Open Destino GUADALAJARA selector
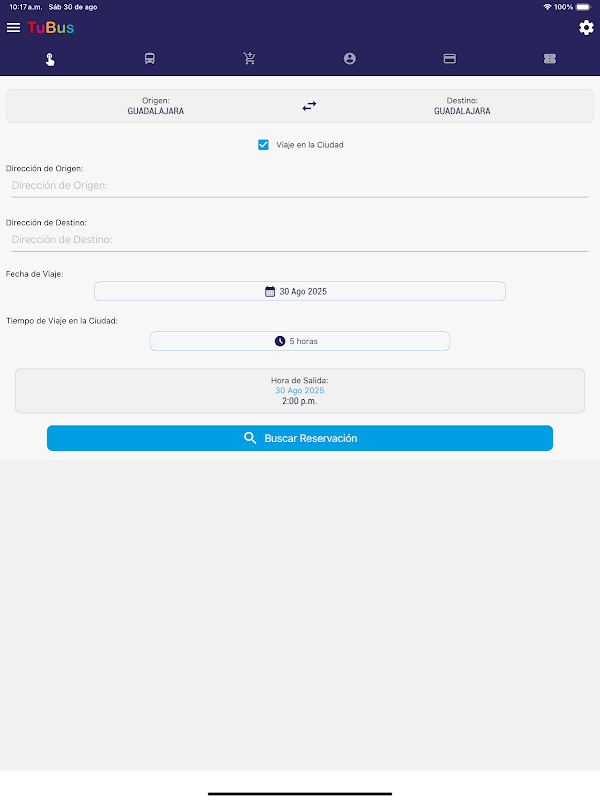Image resolution: width=600 pixels, height=800 pixels. 462,106
